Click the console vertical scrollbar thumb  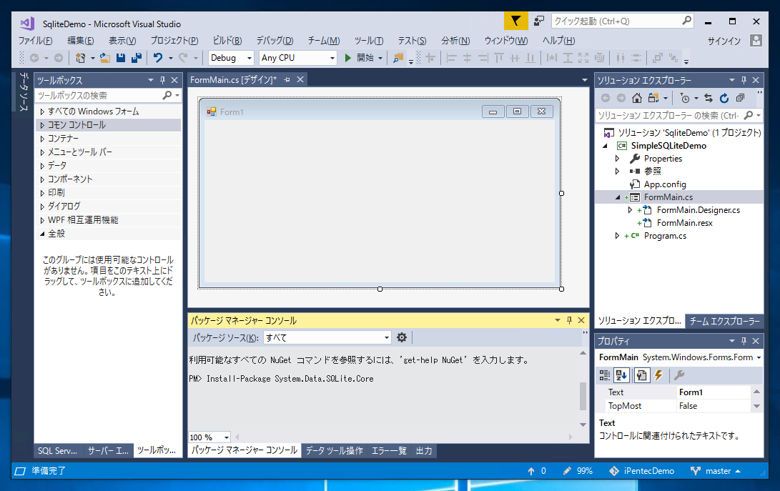(583, 396)
